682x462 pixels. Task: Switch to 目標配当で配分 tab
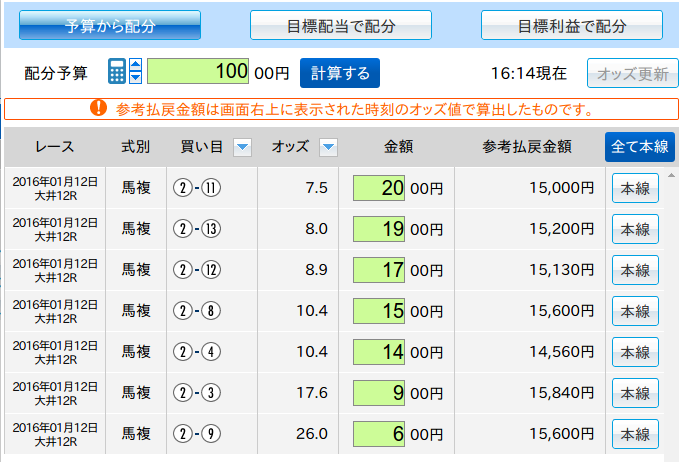tap(340, 25)
